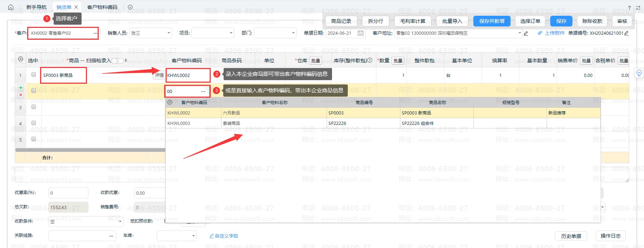Check the 选中 checkbox for row 1

[x=34, y=74]
